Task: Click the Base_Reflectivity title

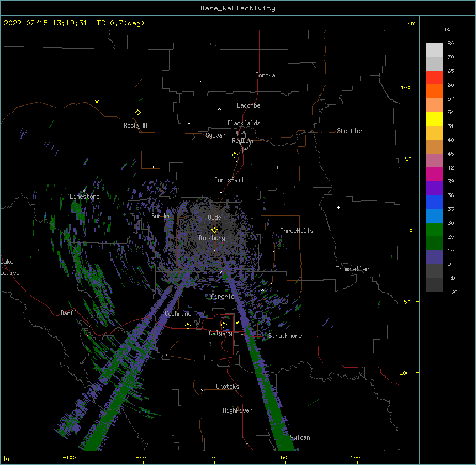Action: pos(238,8)
